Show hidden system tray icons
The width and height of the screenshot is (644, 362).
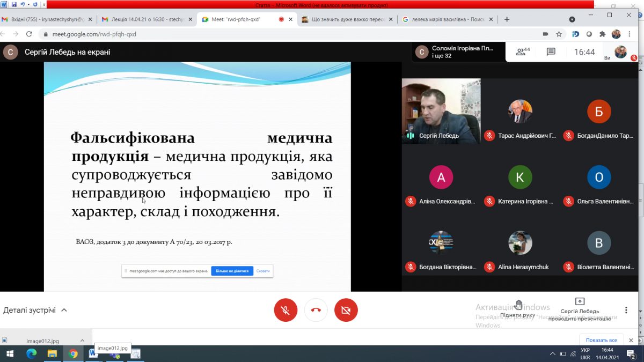tap(553, 354)
